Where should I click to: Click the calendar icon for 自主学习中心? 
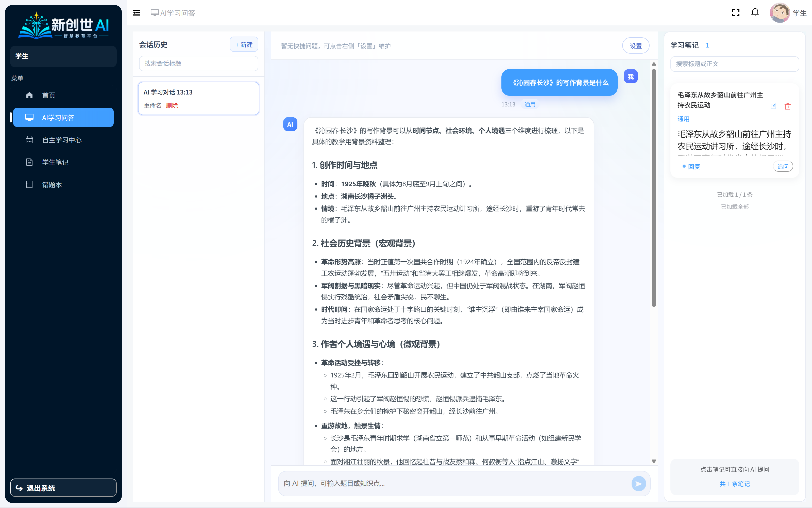click(29, 140)
